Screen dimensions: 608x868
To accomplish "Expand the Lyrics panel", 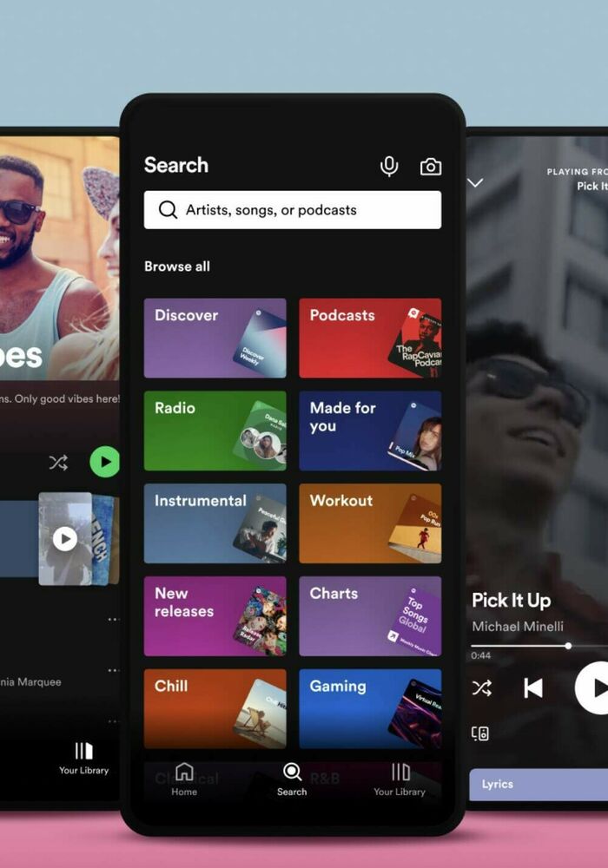I will coord(539,784).
